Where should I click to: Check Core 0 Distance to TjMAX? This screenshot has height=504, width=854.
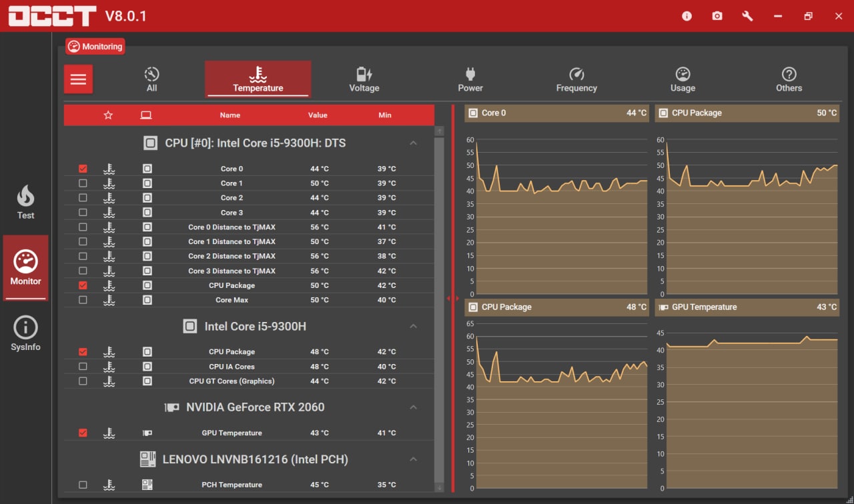tap(83, 227)
